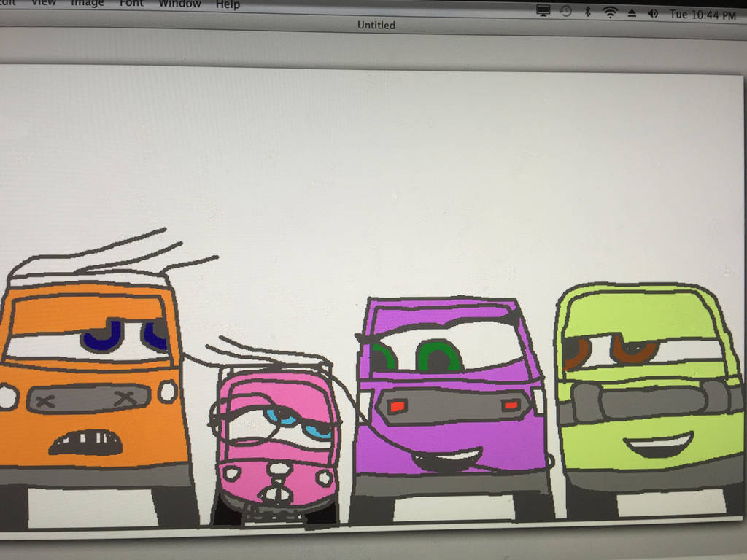This screenshot has width=747, height=560.
Task: Click the Bluetooth status icon
Action: pyautogui.click(x=588, y=12)
